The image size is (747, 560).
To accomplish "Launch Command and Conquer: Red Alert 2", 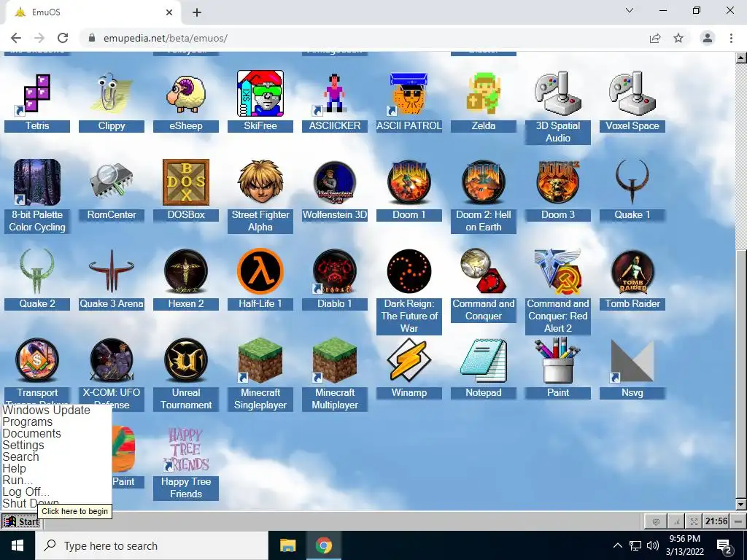I will click(x=558, y=271).
